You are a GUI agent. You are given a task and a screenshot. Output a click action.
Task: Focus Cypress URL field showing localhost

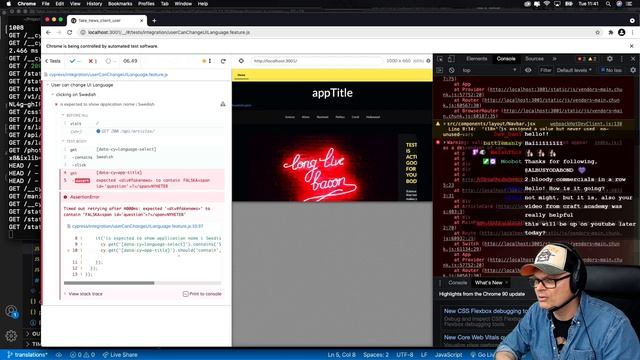tap(316, 61)
